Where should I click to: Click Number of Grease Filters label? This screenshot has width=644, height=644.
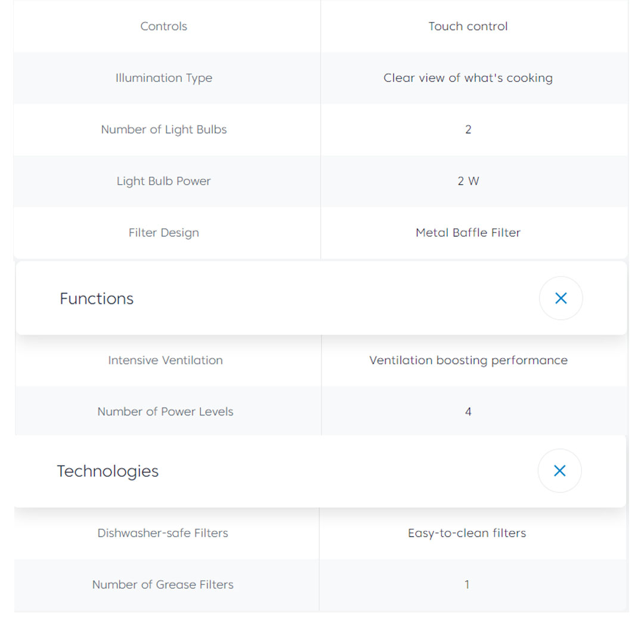163,584
